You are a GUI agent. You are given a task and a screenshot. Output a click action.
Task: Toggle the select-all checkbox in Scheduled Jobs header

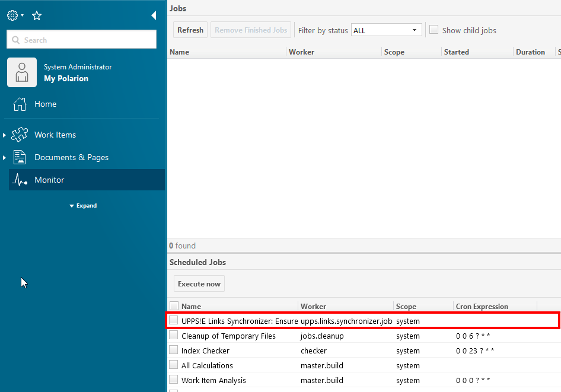coord(174,306)
